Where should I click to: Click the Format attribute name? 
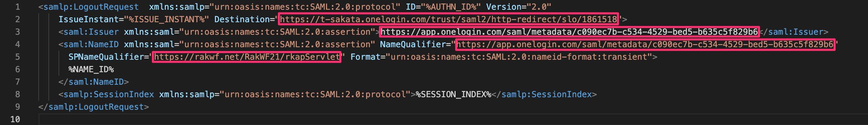(x=365, y=57)
